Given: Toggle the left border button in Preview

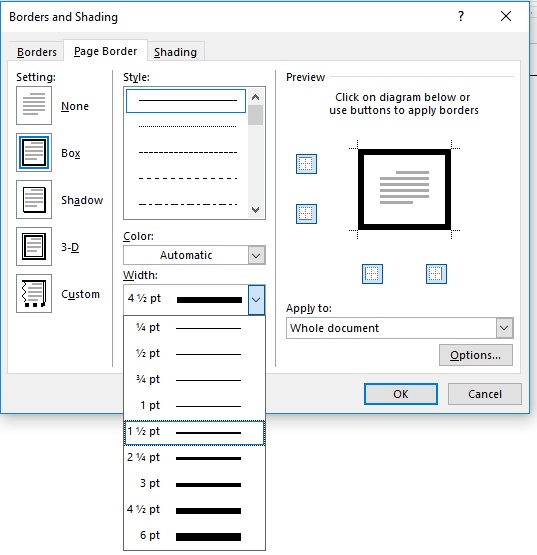Looking at the screenshot, I should point(372,274).
